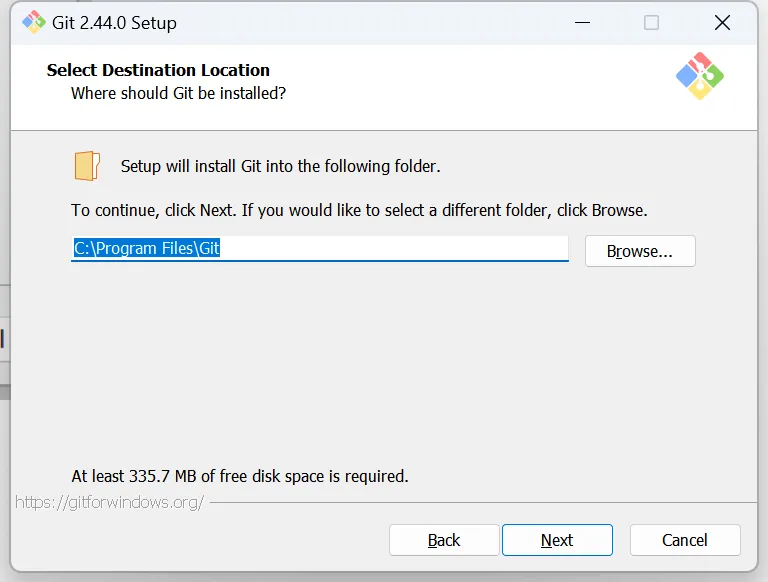The height and width of the screenshot is (582, 768).
Task: Click the "Setup will install Git" message text
Action: (x=280, y=166)
